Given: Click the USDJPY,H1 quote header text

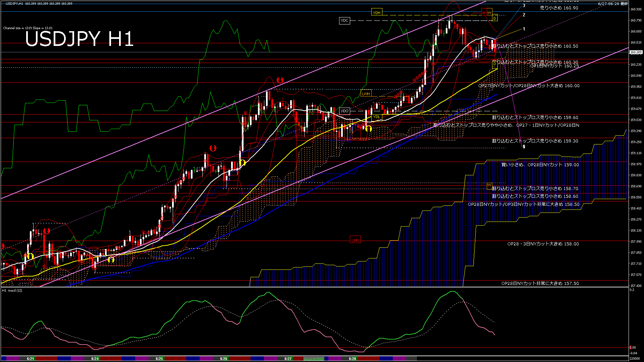Looking at the screenshot, I should [39, 3].
